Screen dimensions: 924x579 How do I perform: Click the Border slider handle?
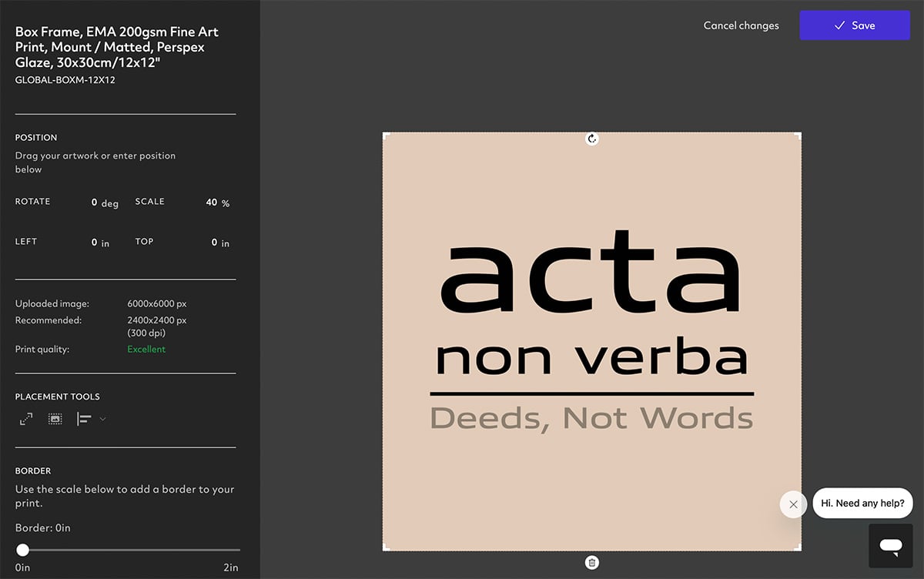point(23,550)
